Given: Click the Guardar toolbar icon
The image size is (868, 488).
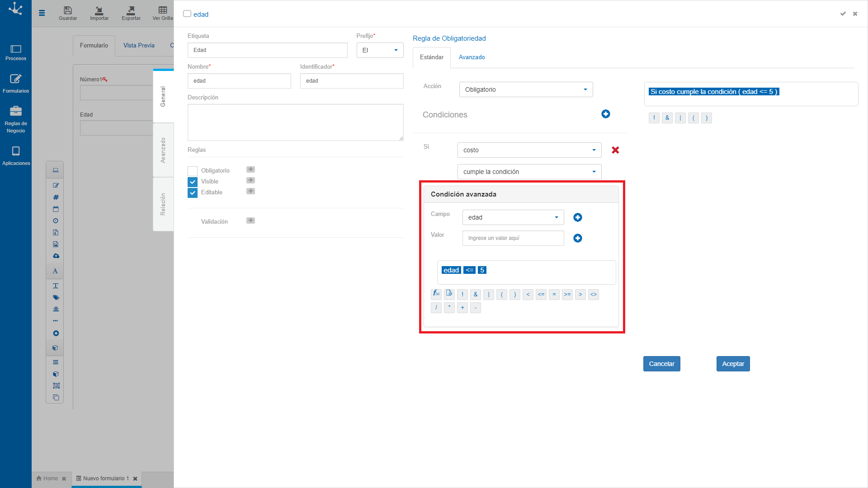Looking at the screenshot, I should (68, 13).
